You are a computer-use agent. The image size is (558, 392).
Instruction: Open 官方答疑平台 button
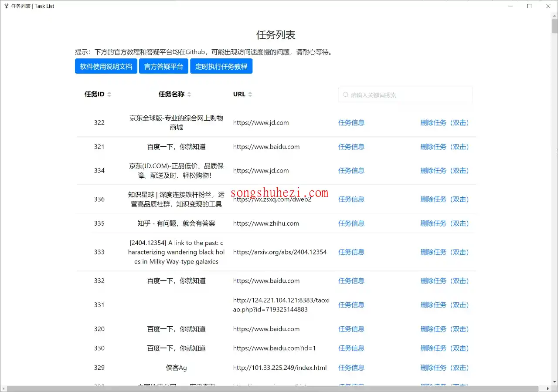[x=163, y=66]
